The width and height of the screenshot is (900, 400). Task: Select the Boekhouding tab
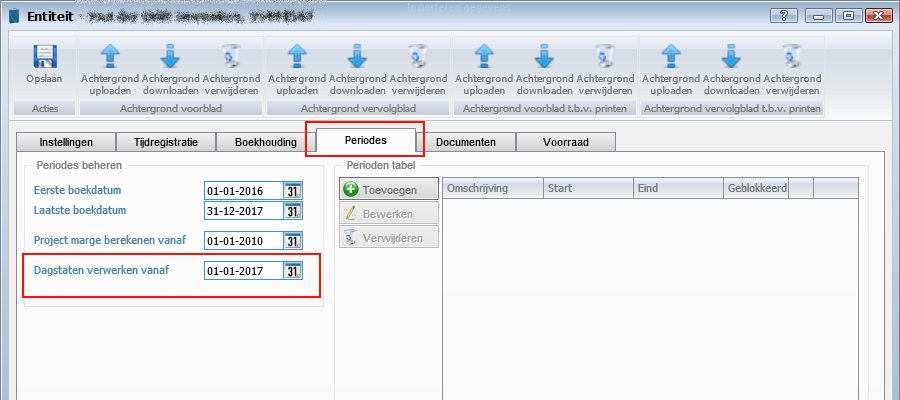265,143
